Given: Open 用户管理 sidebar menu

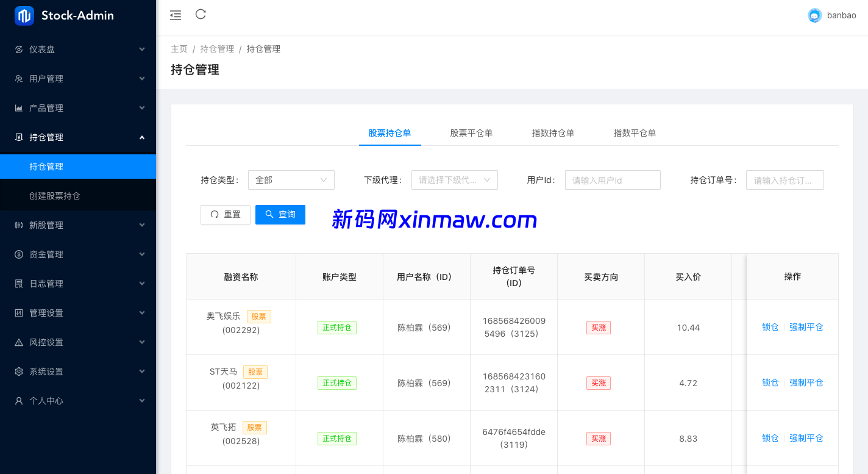Looking at the screenshot, I should [x=78, y=79].
